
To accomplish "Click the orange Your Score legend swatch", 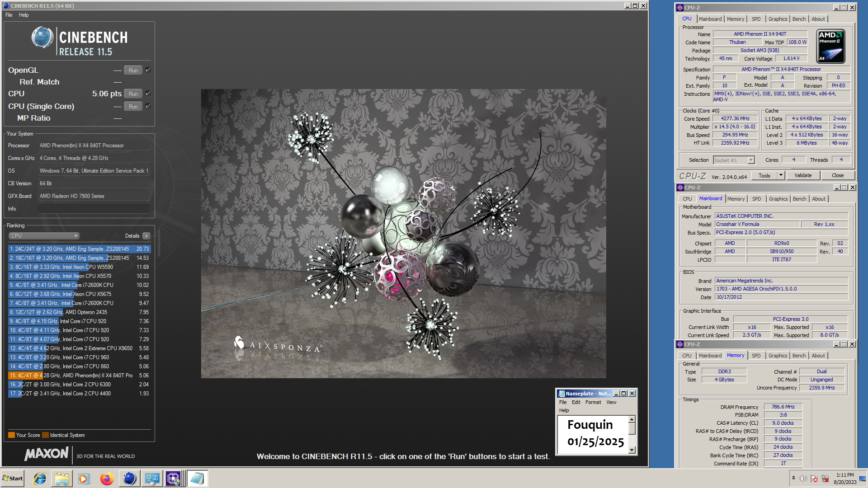I will (x=11, y=435).
